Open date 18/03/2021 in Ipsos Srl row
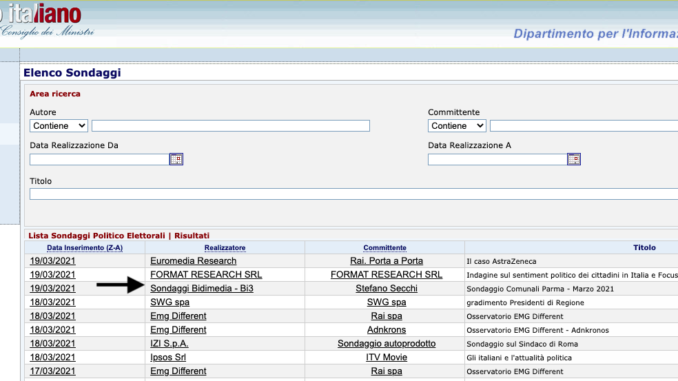678x381 pixels. (x=52, y=357)
